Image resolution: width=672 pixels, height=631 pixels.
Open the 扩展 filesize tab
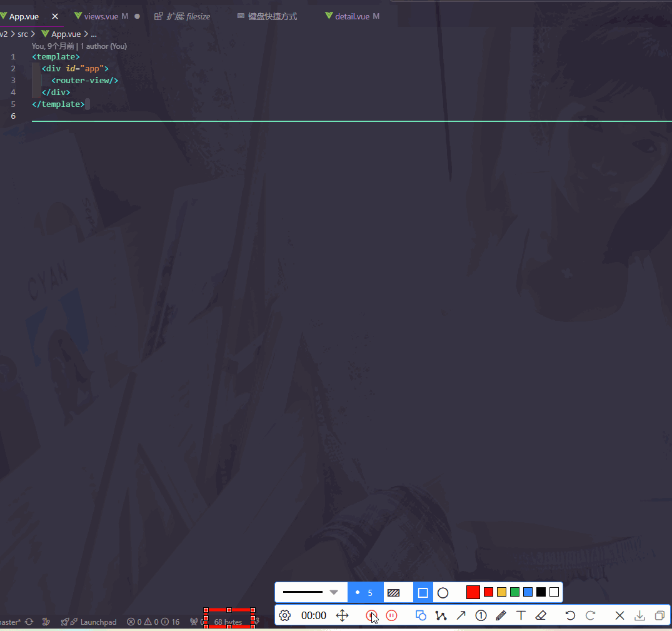(x=183, y=16)
